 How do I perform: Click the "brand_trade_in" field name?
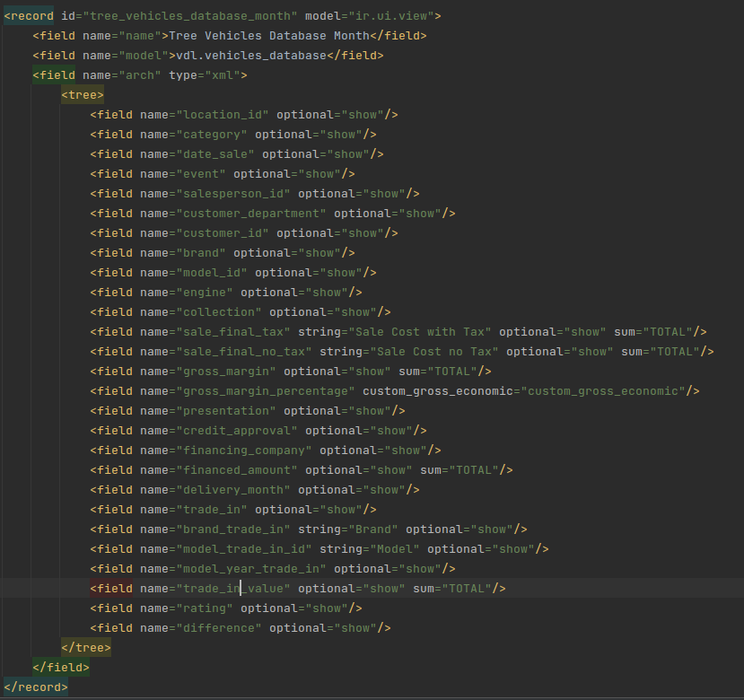tap(233, 529)
